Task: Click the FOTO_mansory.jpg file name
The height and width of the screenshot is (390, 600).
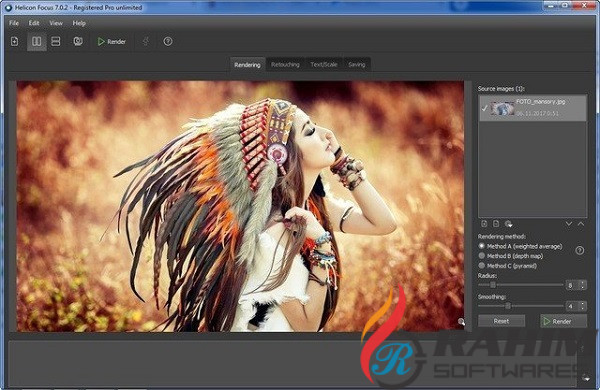Action: click(x=540, y=102)
